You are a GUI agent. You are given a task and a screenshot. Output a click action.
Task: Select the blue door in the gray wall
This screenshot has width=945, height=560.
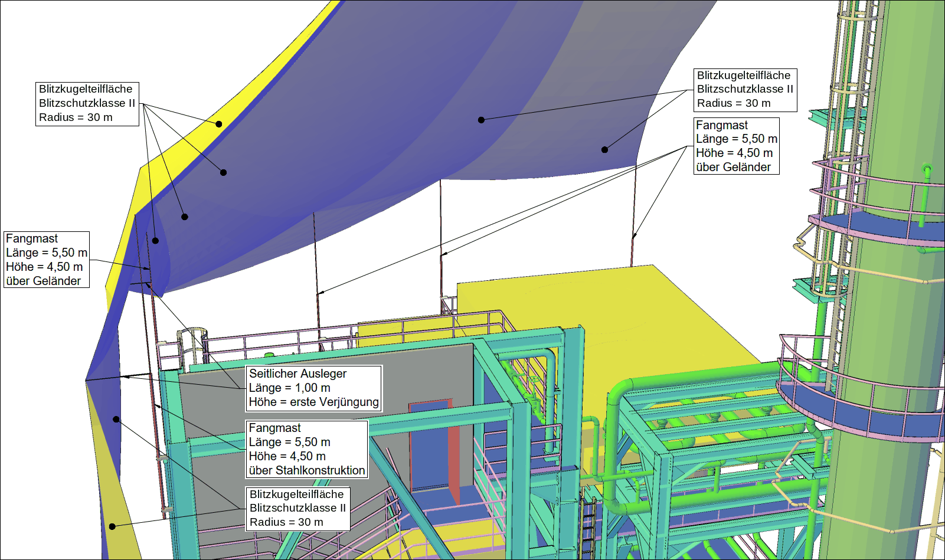(x=430, y=446)
